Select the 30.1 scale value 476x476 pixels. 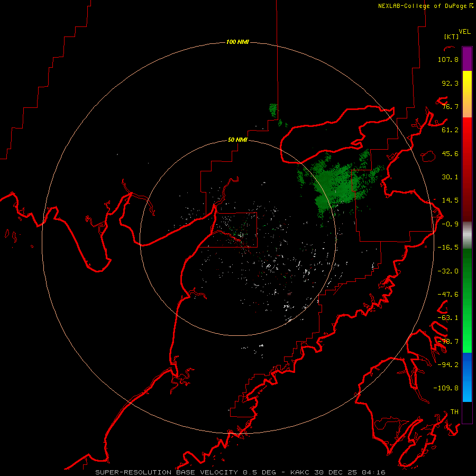coord(450,177)
